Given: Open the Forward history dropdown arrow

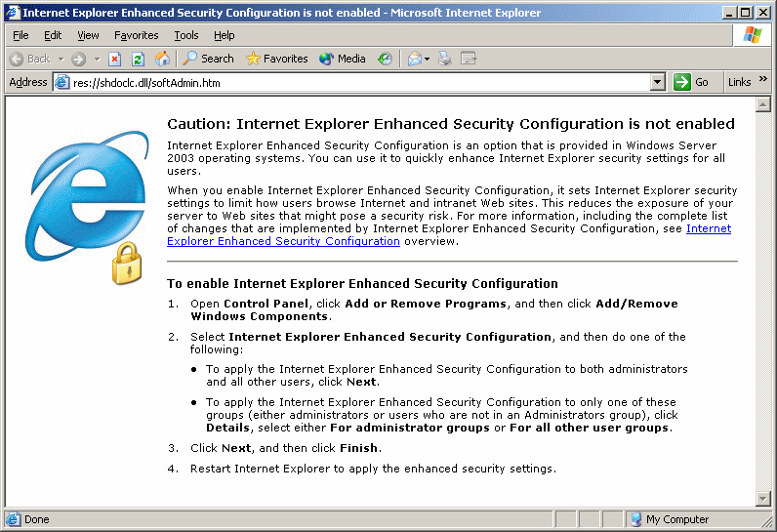Looking at the screenshot, I should (x=98, y=59).
